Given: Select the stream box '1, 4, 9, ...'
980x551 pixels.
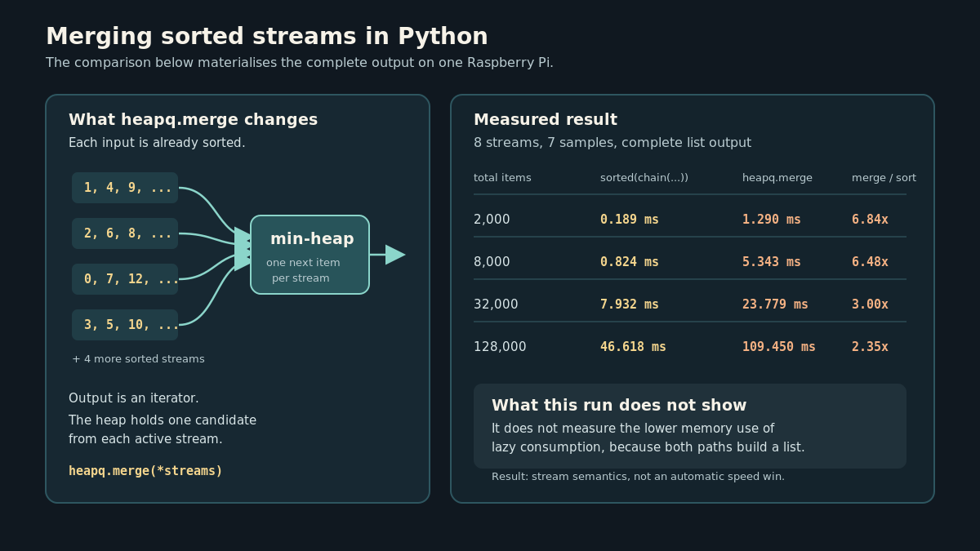Looking at the screenshot, I should pos(125,188).
